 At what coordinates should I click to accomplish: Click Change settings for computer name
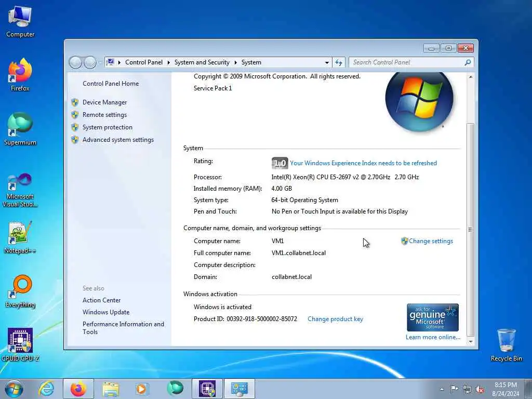coord(431,241)
